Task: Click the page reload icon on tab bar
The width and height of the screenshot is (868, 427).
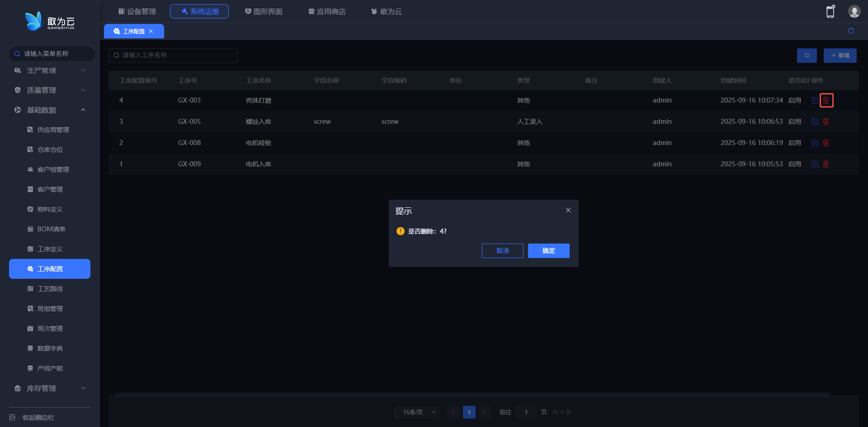Action: point(851,31)
